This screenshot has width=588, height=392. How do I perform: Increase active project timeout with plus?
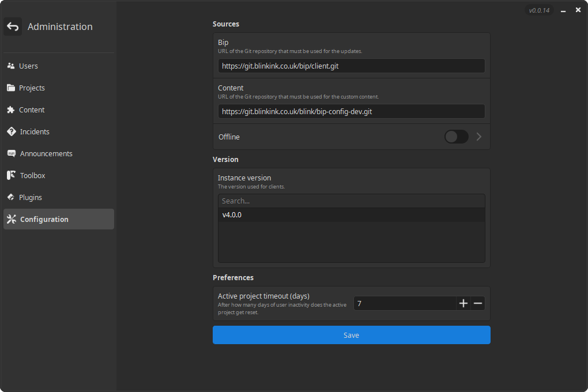click(463, 303)
